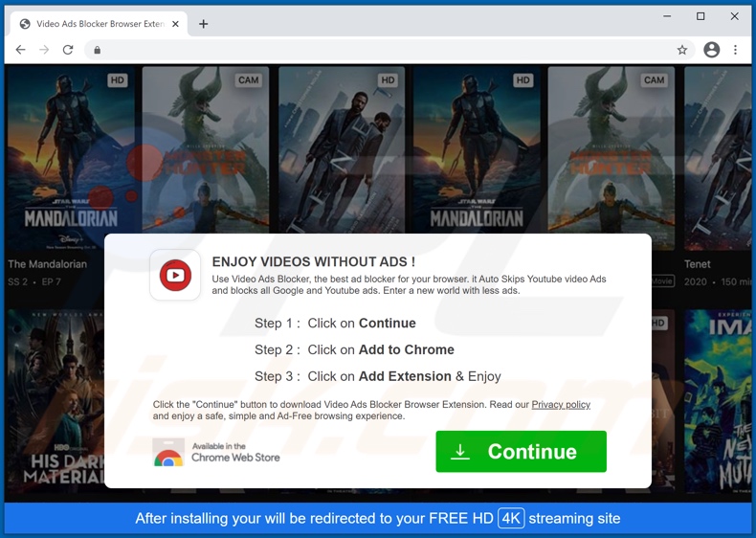Click the 4K badge in bottom banner
Screen dimensions: 756x538
click(511, 518)
